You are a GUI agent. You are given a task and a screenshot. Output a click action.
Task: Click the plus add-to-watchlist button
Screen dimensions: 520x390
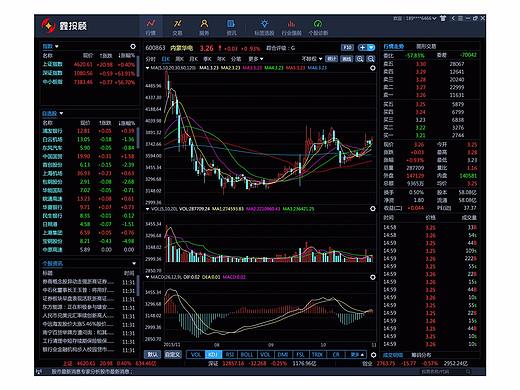coord(362,48)
